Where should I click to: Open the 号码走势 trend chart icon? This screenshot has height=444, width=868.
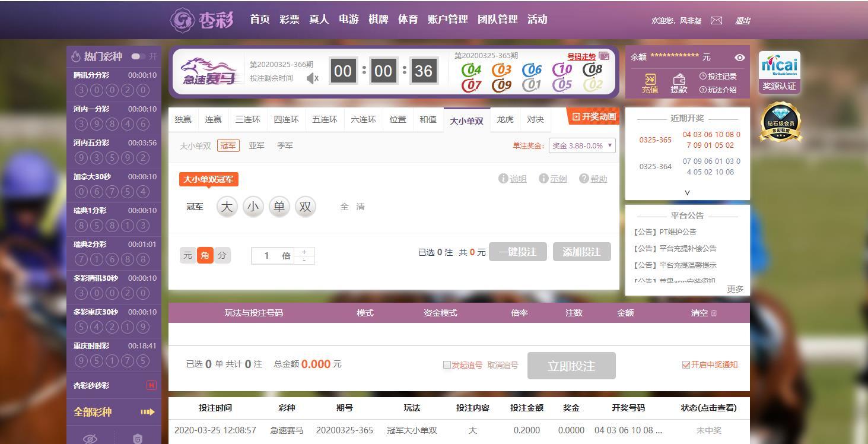[604, 56]
